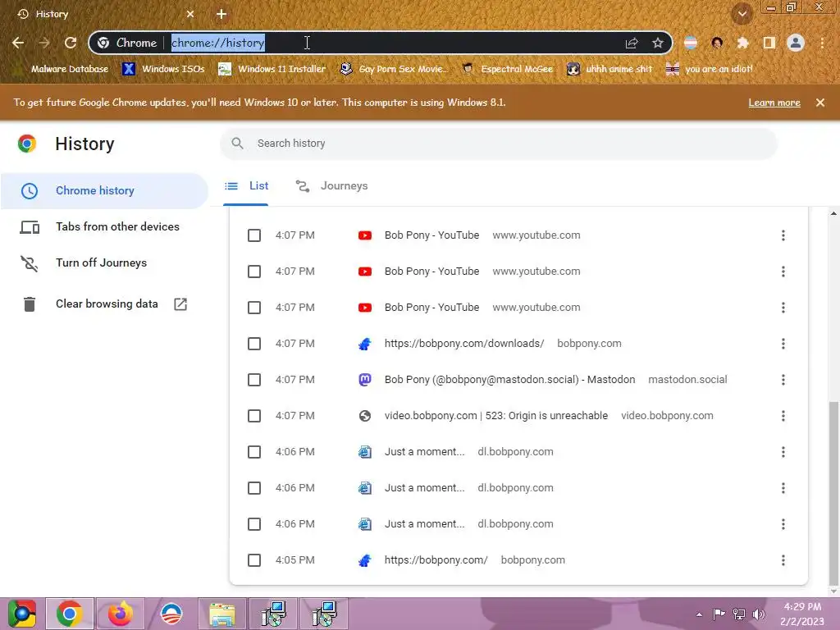Open the Start button on the taskbar
Screen dimensions: 840x630
tap(21, 614)
